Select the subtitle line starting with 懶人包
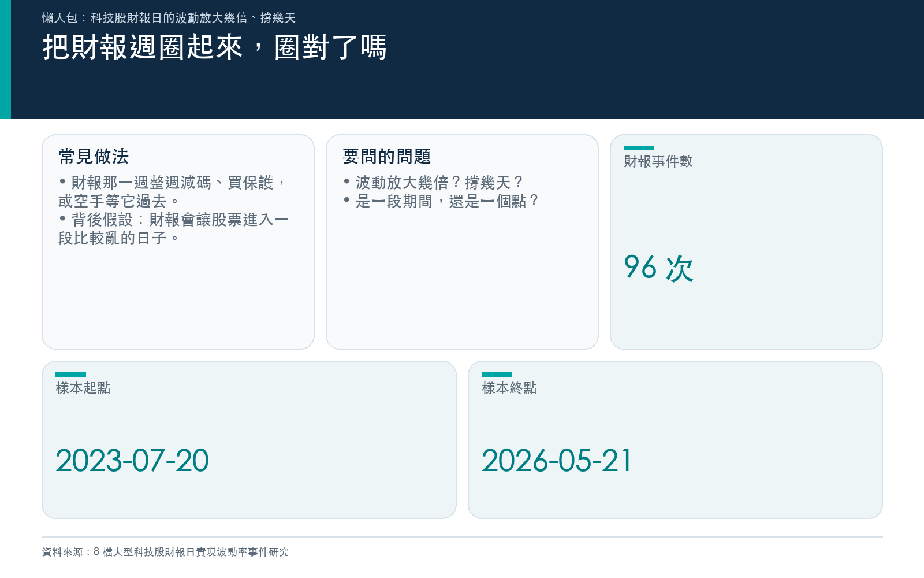The height and width of the screenshot is (578, 924). (x=169, y=18)
